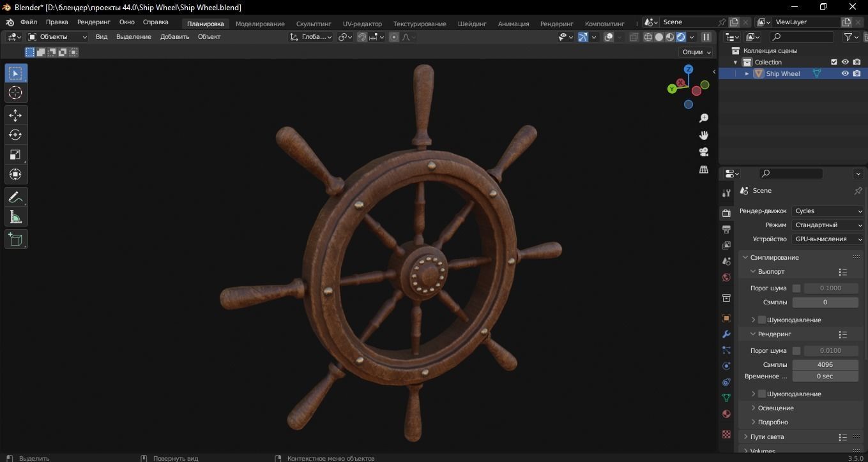Expand the Пути света panel
868x462 pixels.
pyautogui.click(x=767, y=436)
